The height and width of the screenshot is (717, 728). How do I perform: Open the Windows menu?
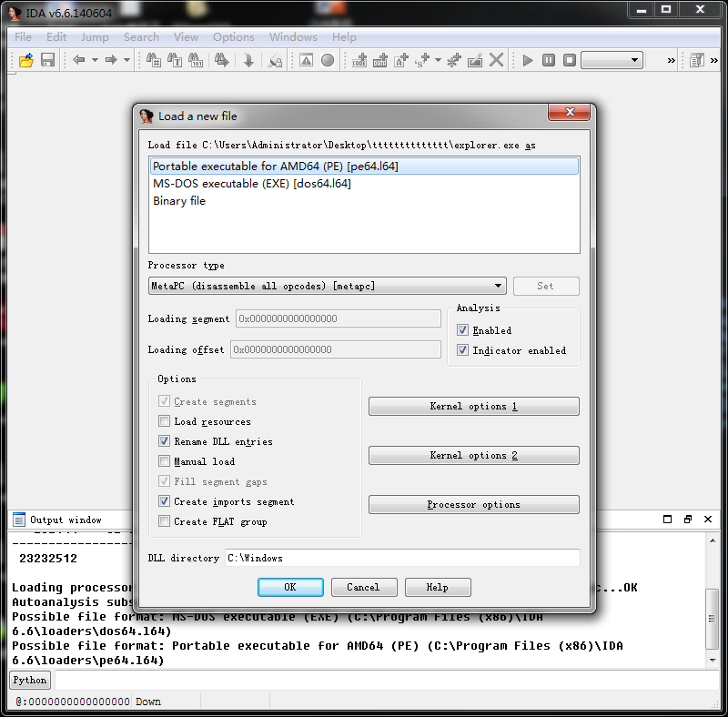293,37
